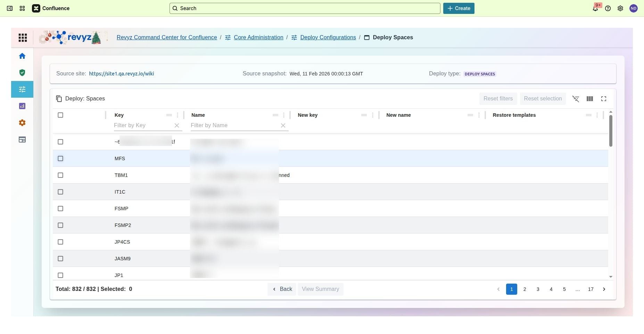Open the Key column options menu
Screen dimensions: 644x334
click(177, 115)
